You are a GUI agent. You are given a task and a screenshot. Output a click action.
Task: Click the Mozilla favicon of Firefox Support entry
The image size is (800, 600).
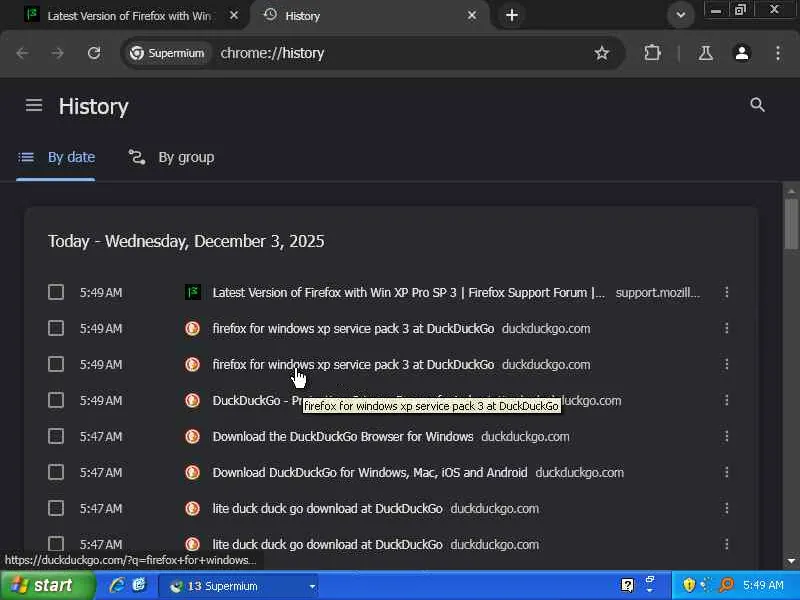[192, 292]
